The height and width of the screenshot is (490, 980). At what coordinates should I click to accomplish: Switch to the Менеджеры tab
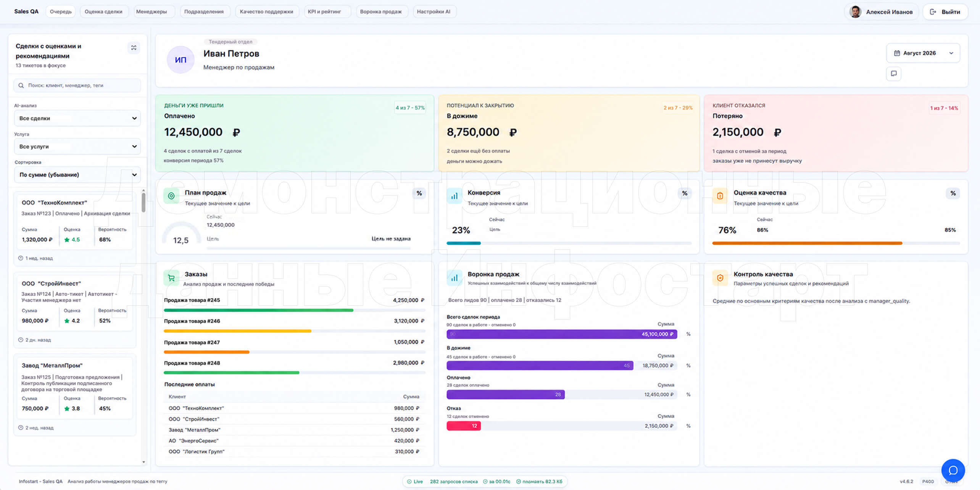[x=152, y=11]
